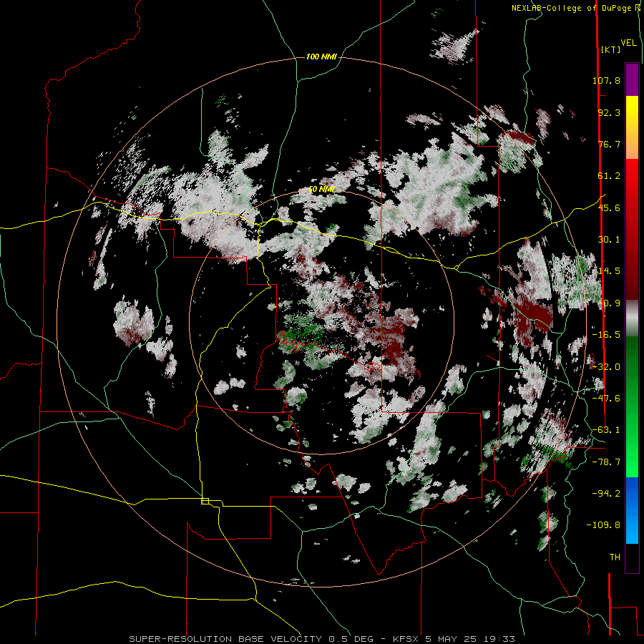
Task: Click the VEL legend title
Action: click(629, 43)
